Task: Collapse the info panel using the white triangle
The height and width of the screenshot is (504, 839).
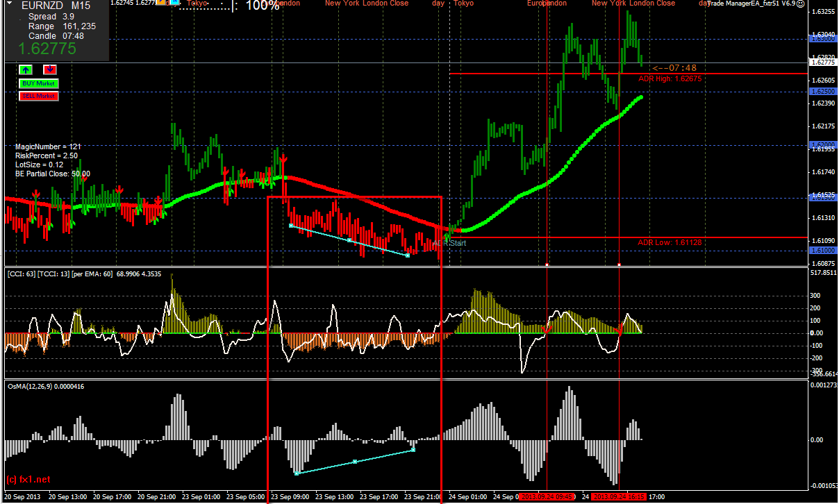Action: (8, 4)
